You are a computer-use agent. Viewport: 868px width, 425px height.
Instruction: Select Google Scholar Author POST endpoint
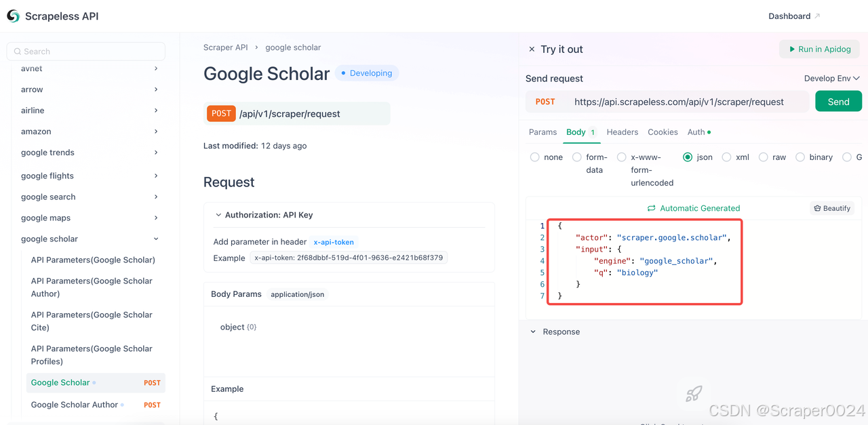pyautogui.click(x=96, y=405)
